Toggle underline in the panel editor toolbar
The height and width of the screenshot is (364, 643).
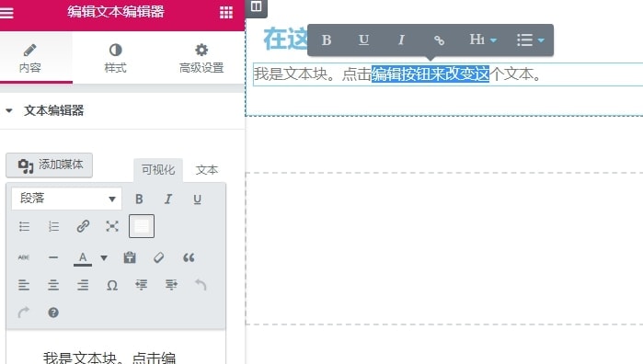pyautogui.click(x=197, y=199)
